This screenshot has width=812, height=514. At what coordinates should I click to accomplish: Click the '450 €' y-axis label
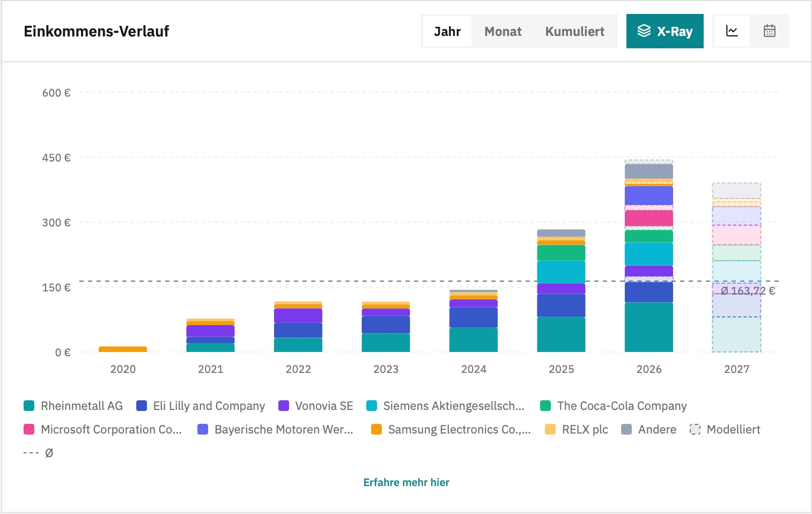coord(56,158)
